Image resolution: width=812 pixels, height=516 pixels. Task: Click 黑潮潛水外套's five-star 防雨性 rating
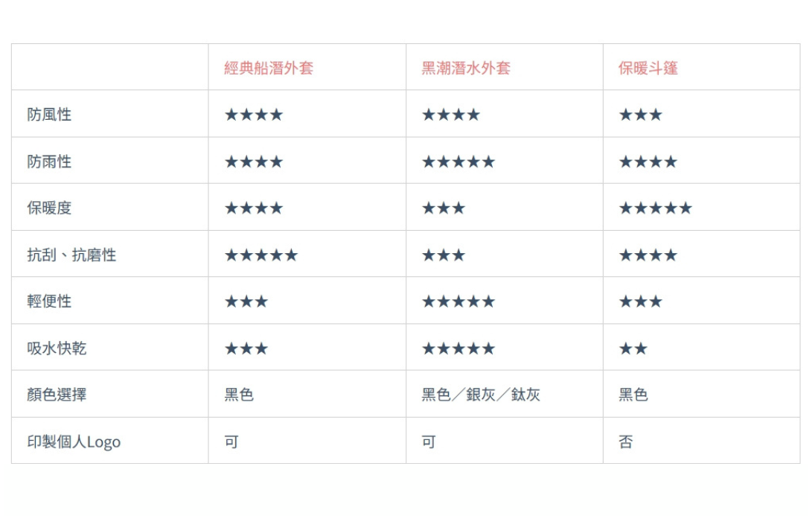[458, 162]
